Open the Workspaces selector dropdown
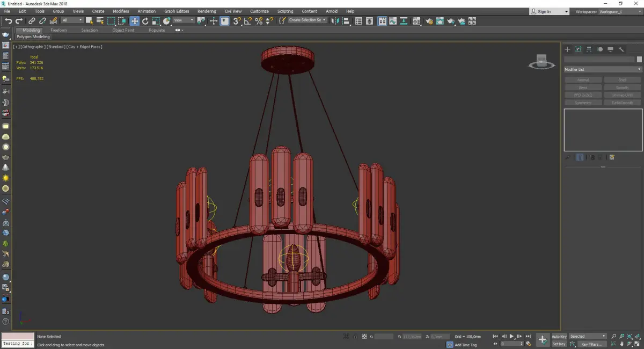 [620, 11]
